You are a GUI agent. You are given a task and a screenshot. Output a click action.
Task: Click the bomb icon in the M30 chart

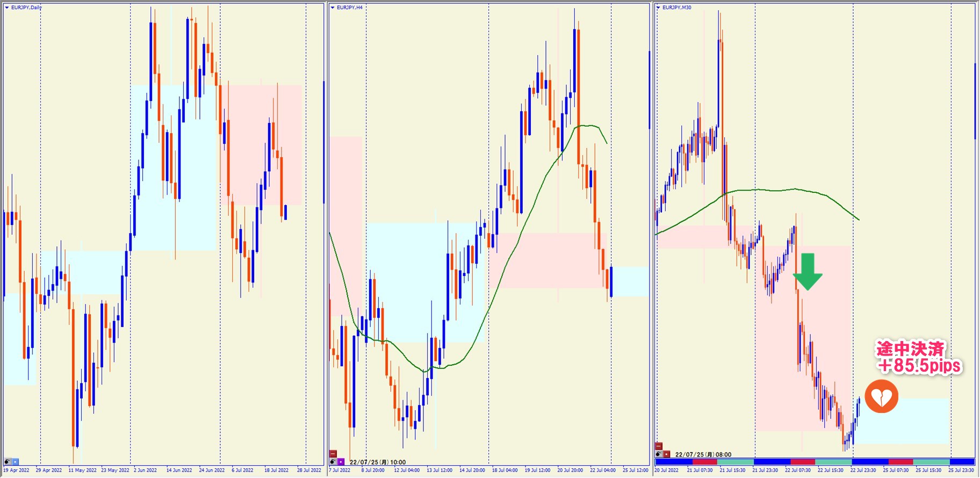[x=659, y=454]
